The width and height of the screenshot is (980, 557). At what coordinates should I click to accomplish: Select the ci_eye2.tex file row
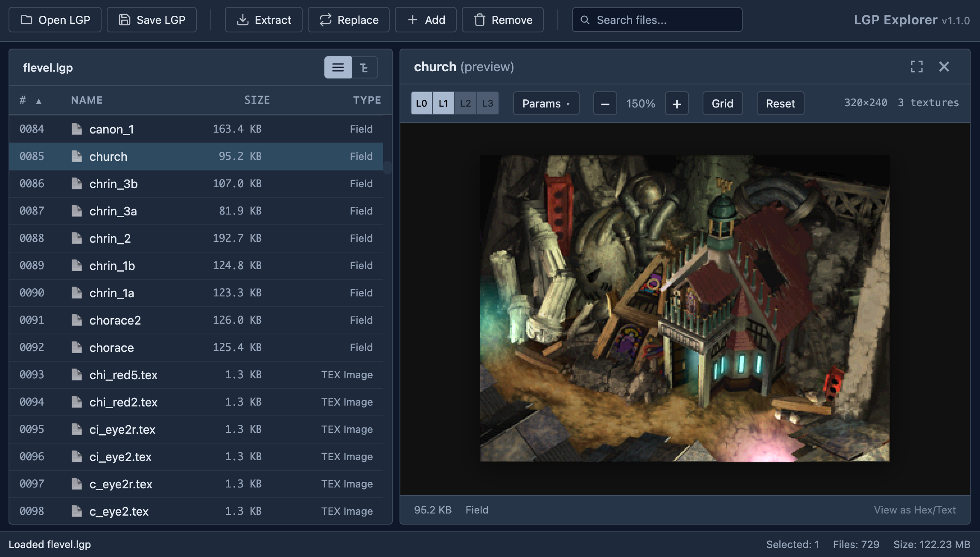(196, 456)
